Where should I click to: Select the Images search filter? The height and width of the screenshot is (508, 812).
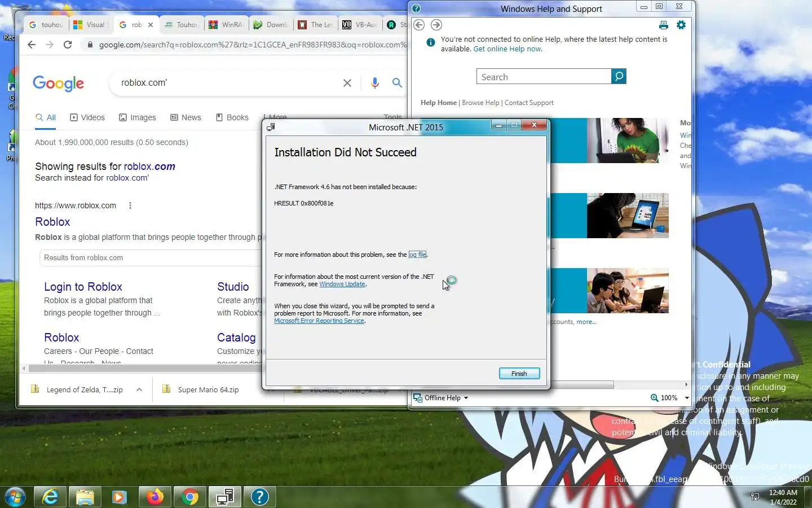click(x=138, y=117)
